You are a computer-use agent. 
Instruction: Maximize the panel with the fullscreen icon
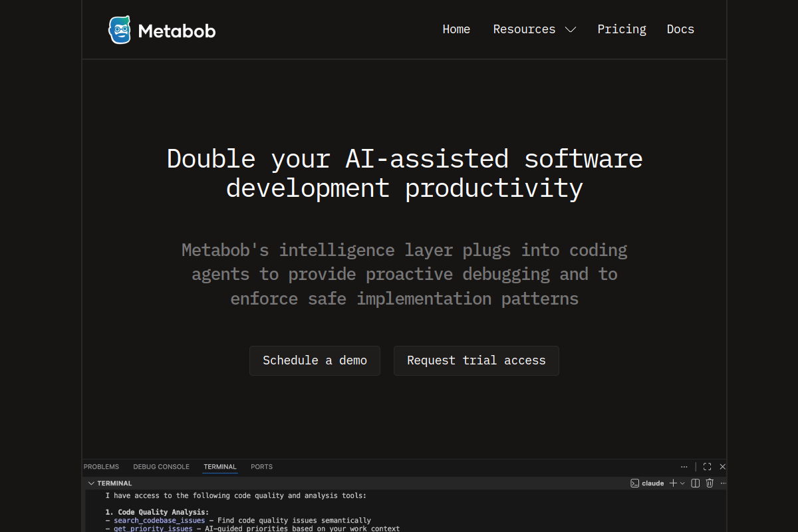(707, 467)
